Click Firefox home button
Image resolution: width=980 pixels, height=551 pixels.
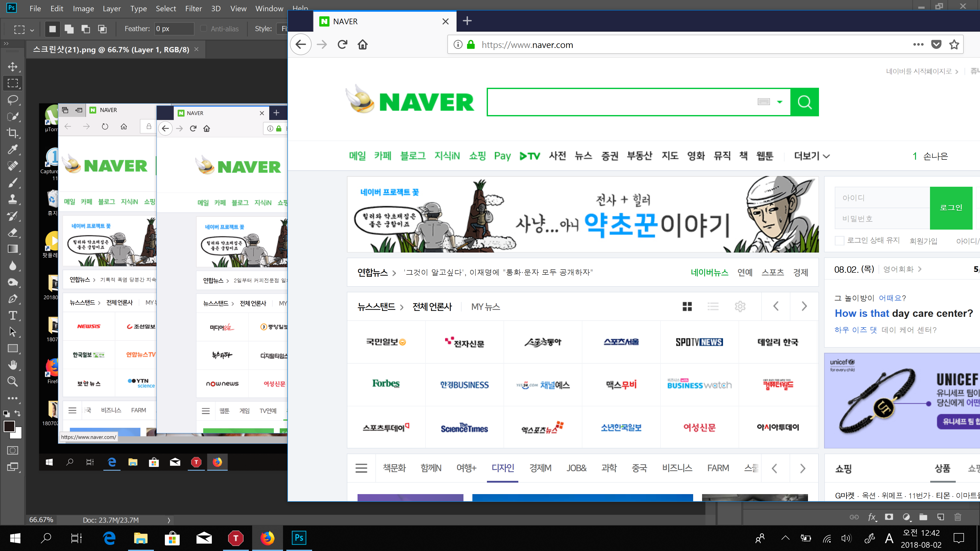pos(363,44)
